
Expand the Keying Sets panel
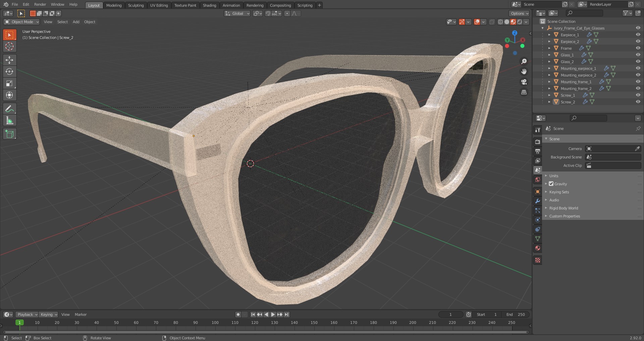559,192
